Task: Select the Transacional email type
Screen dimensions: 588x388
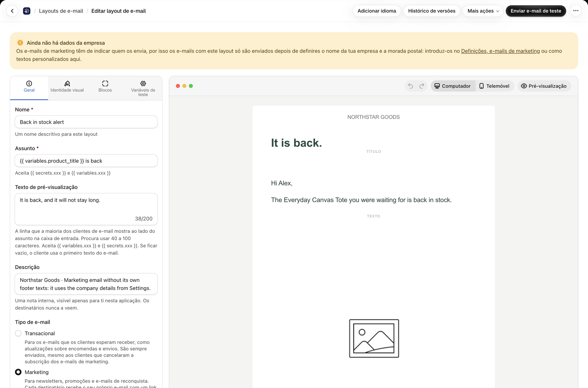Action: point(18,333)
